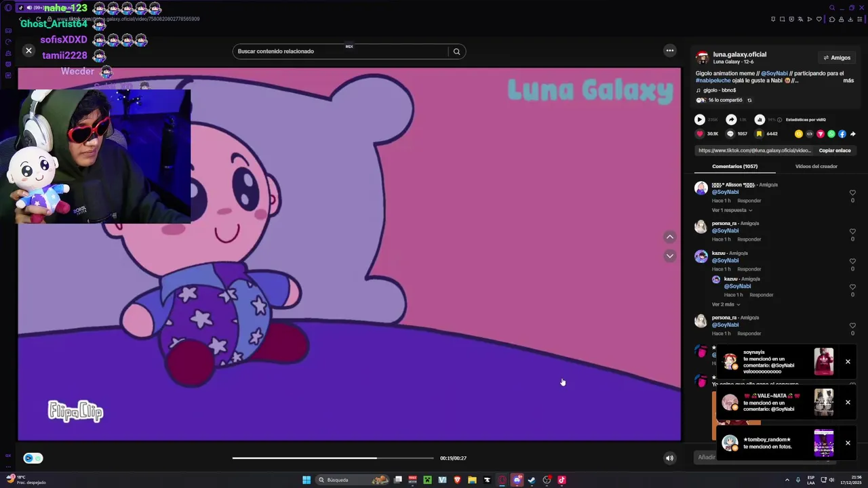
Task: Like the video with the heart icon
Action: 700,134
